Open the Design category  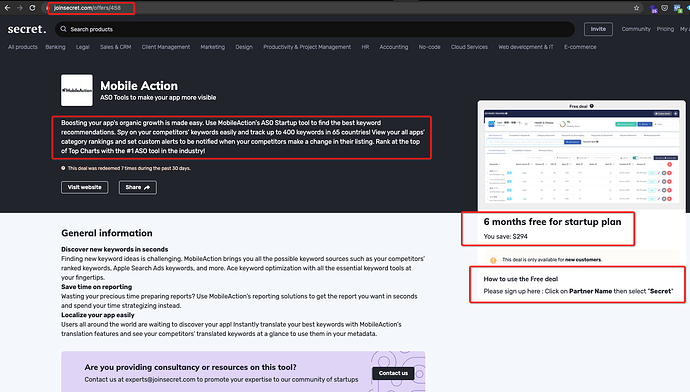coord(244,47)
